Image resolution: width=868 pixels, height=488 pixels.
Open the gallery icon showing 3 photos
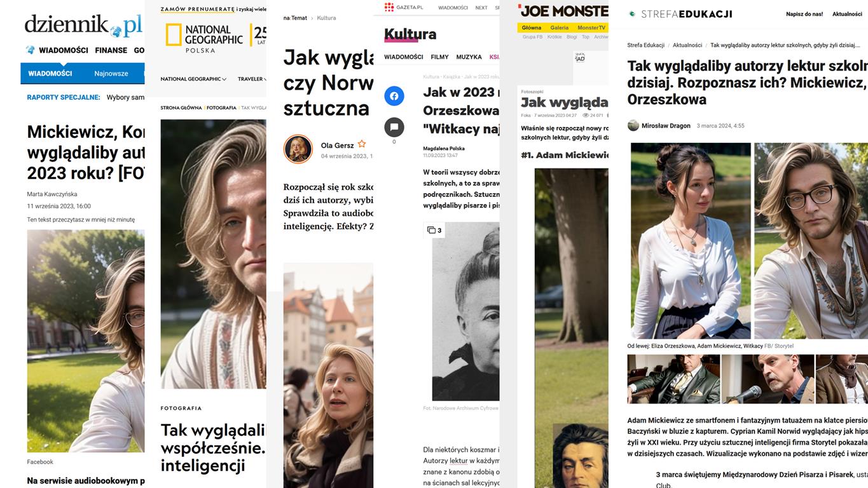[x=434, y=230]
